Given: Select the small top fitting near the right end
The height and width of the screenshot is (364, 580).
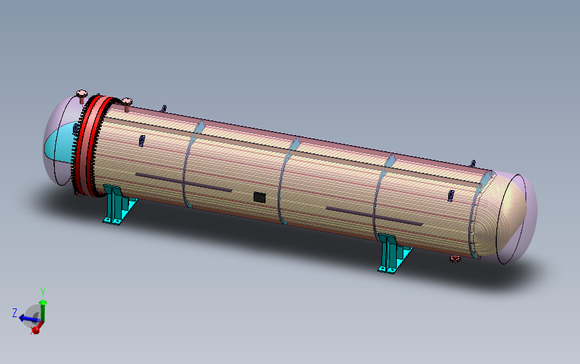Looking at the screenshot, I should pos(473,163).
